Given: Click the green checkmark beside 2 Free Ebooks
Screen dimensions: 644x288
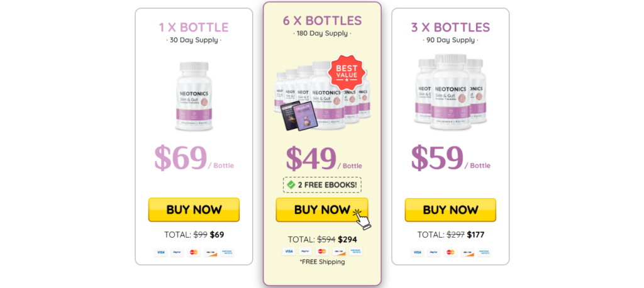Looking at the screenshot, I should point(291,185).
